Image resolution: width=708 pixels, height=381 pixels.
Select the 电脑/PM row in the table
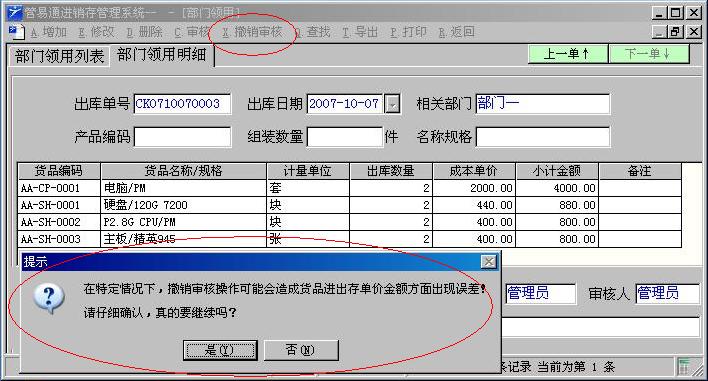pos(349,188)
